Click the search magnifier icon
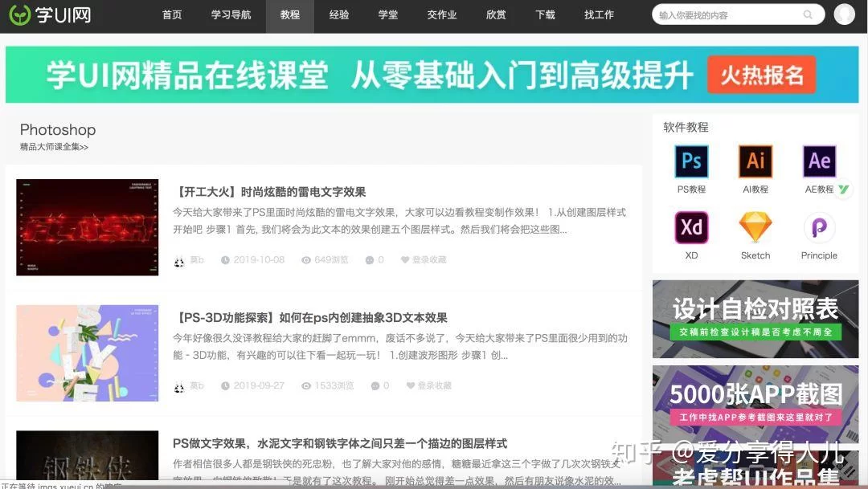This screenshot has width=868, height=489. 808,14
